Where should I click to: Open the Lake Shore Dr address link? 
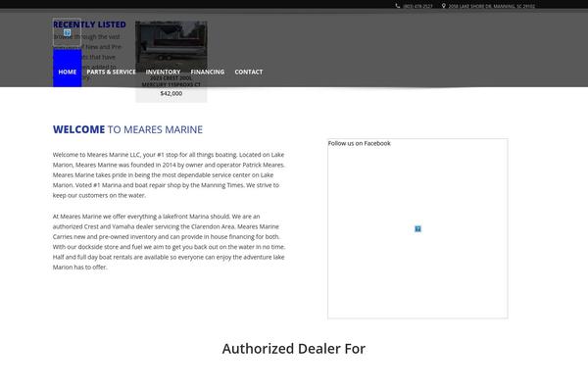(492, 6)
